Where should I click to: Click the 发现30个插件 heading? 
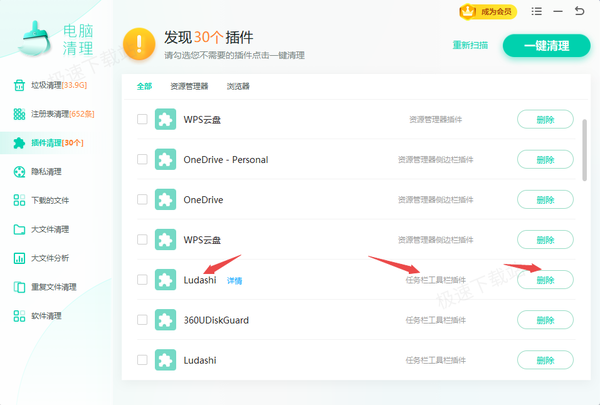tap(209, 37)
